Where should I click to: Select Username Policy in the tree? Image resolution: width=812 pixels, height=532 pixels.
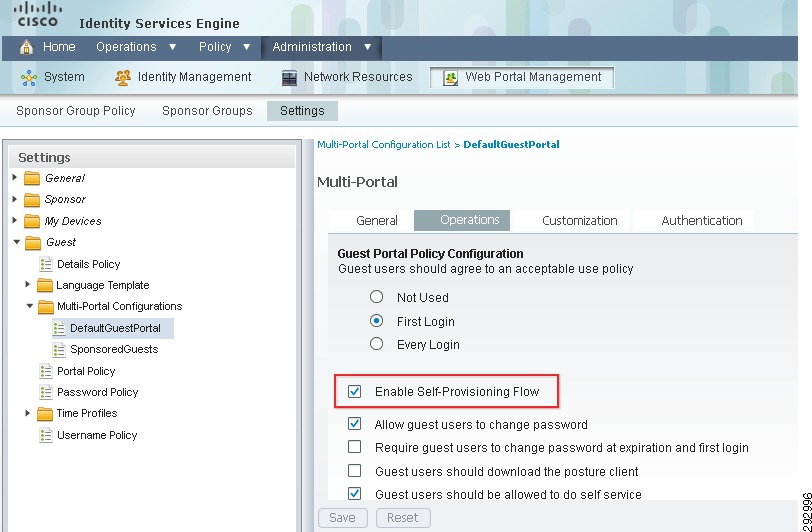(x=97, y=435)
